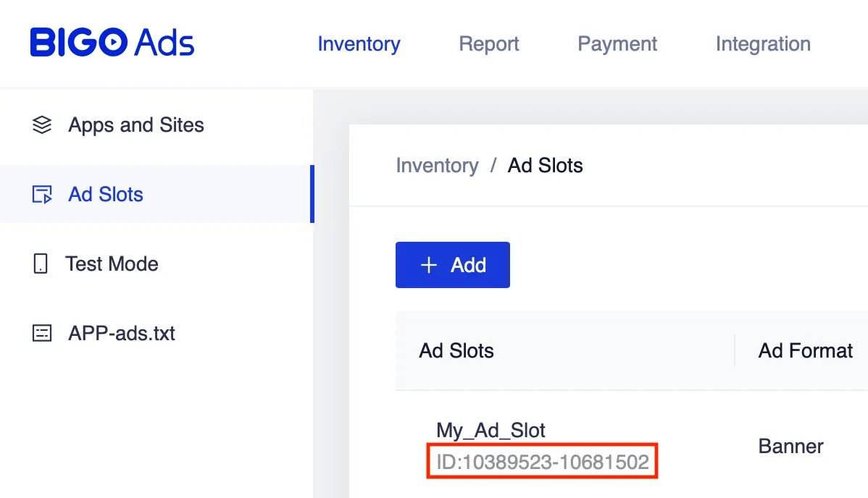Switch to the Payment section
This screenshot has width=868, height=498.
pyautogui.click(x=617, y=44)
